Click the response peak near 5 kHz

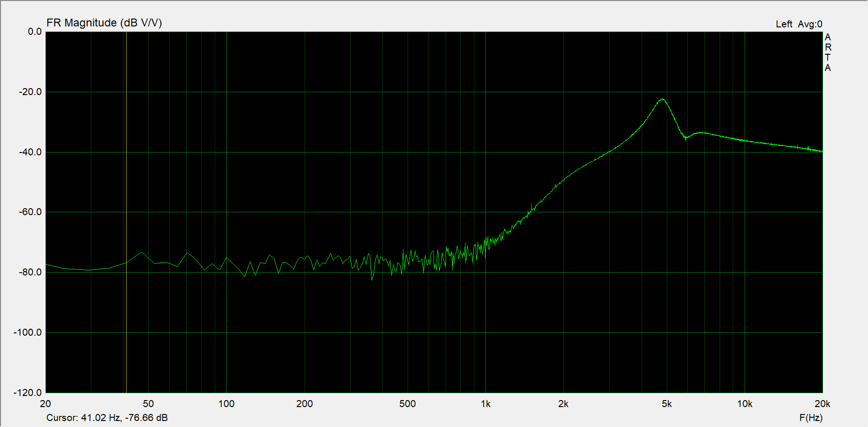[663, 99]
